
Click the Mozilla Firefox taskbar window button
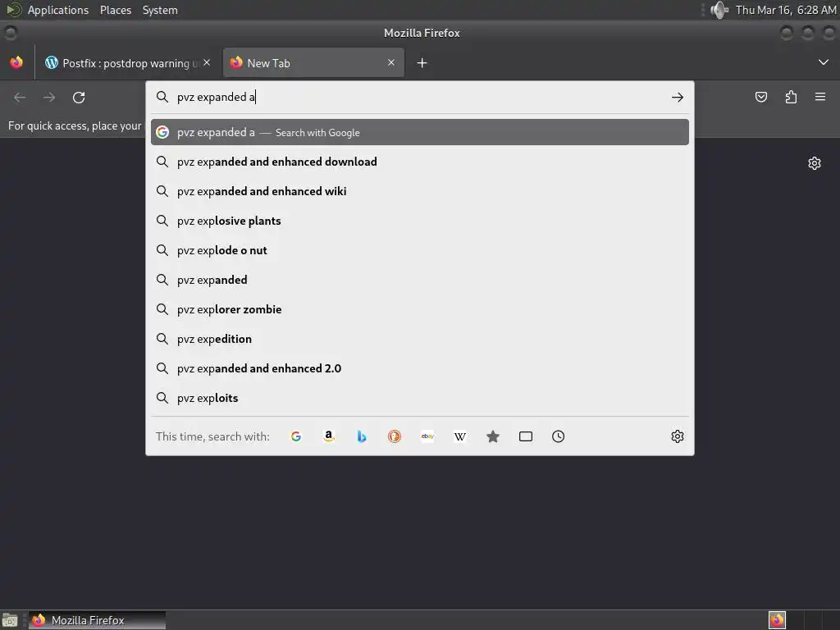coord(97,620)
